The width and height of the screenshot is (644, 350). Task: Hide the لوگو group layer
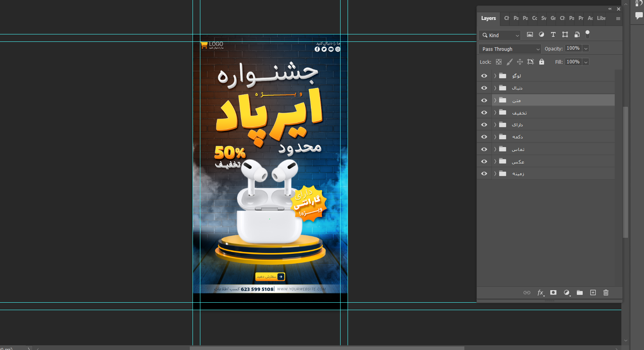(x=484, y=76)
